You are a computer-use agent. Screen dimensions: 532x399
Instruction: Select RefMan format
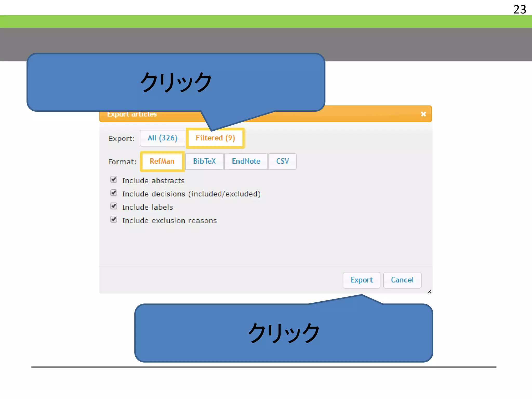[162, 161]
